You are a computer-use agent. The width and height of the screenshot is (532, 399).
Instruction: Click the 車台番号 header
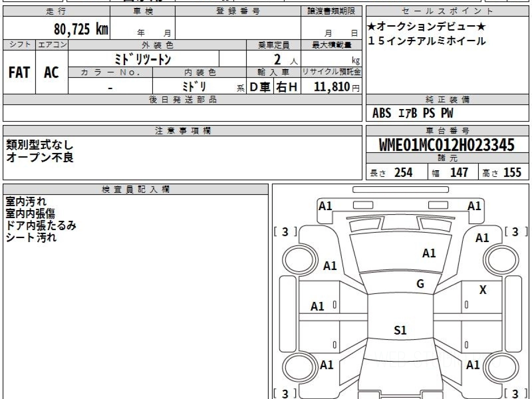[x=448, y=131]
